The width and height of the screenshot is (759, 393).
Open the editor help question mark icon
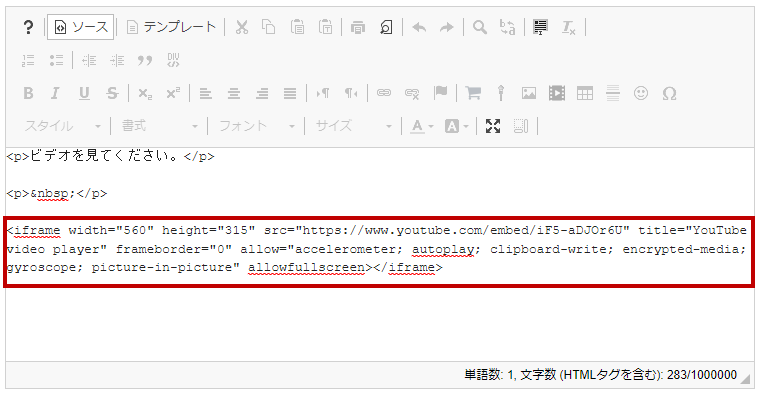tap(28, 27)
